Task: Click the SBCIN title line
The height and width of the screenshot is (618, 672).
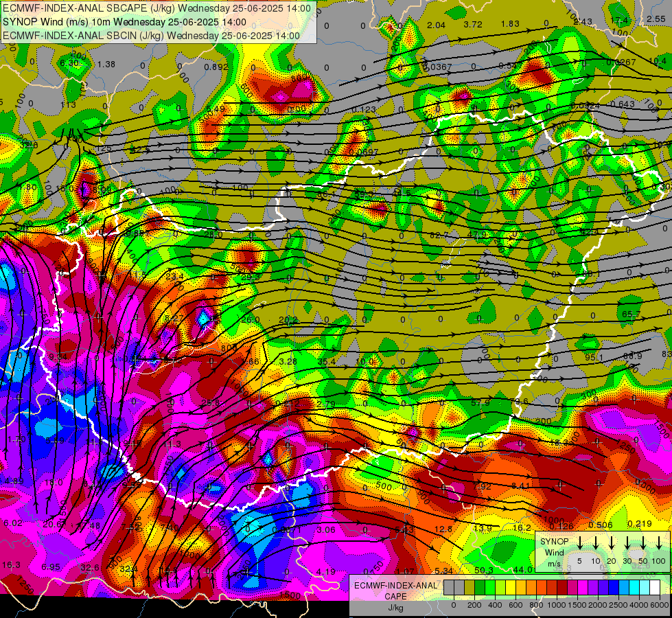Action: pos(151,36)
